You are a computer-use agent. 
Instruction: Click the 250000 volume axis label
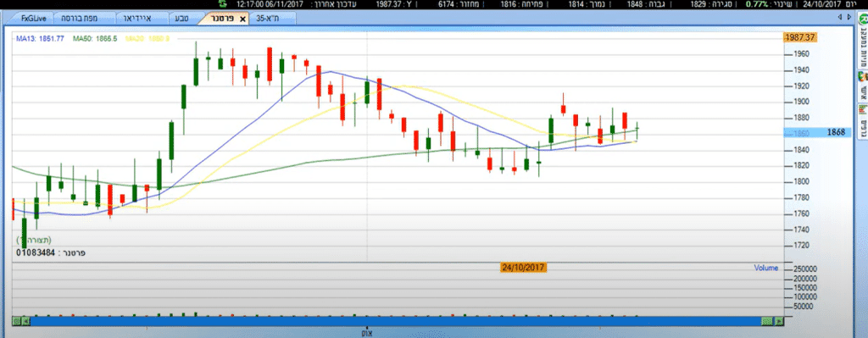[x=804, y=269]
